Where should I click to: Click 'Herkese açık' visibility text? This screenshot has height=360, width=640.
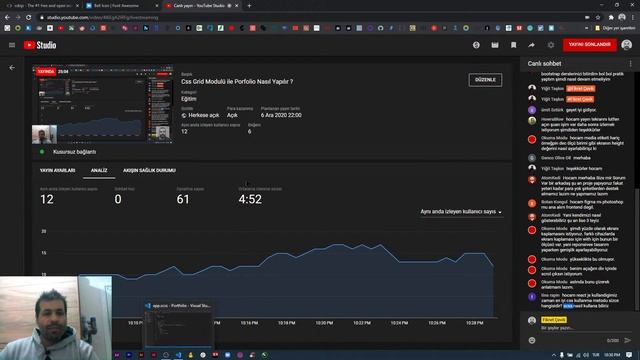(x=203, y=115)
